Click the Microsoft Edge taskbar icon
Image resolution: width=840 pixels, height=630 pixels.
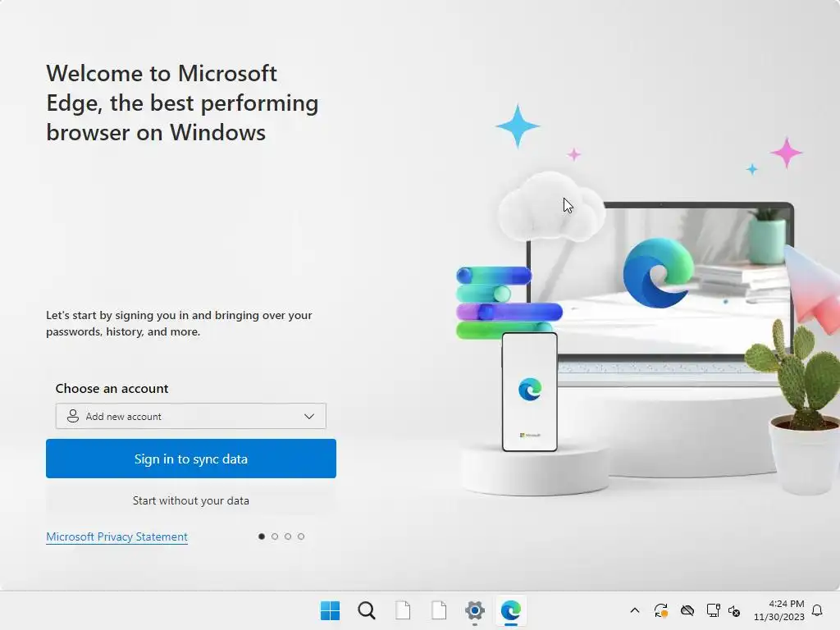click(511, 610)
